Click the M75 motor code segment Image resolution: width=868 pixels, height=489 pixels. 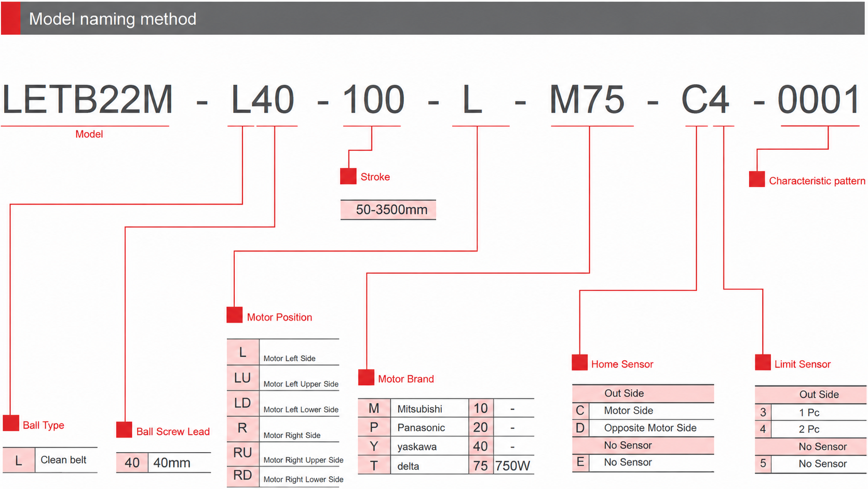pos(587,99)
